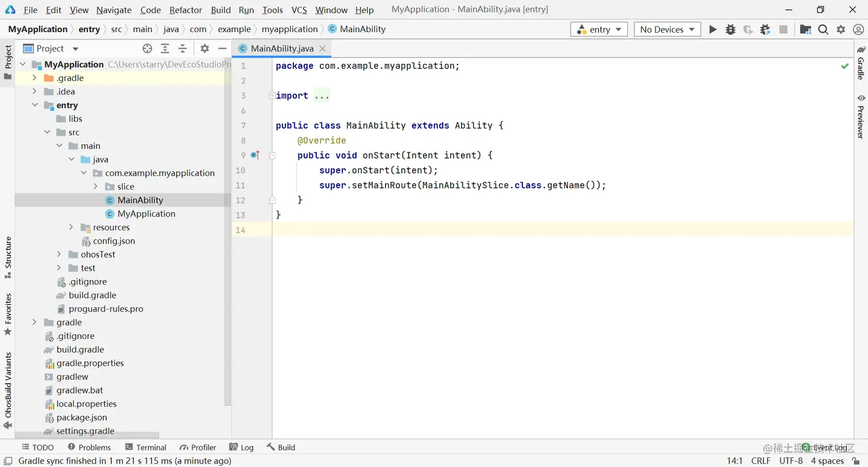This screenshot has height=467, width=868.
Task: Open the Build menu
Action: (220, 10)
